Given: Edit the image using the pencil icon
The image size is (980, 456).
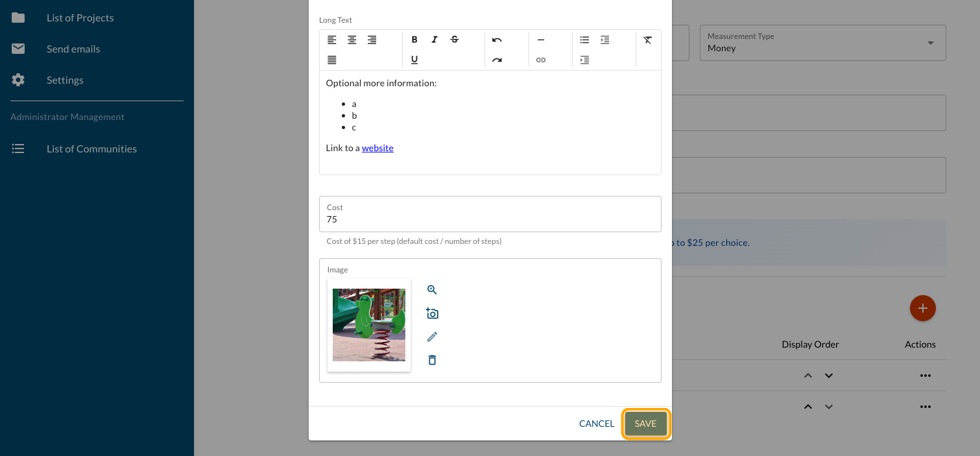Looking at the screenshot, I should [x=432, y=337].
